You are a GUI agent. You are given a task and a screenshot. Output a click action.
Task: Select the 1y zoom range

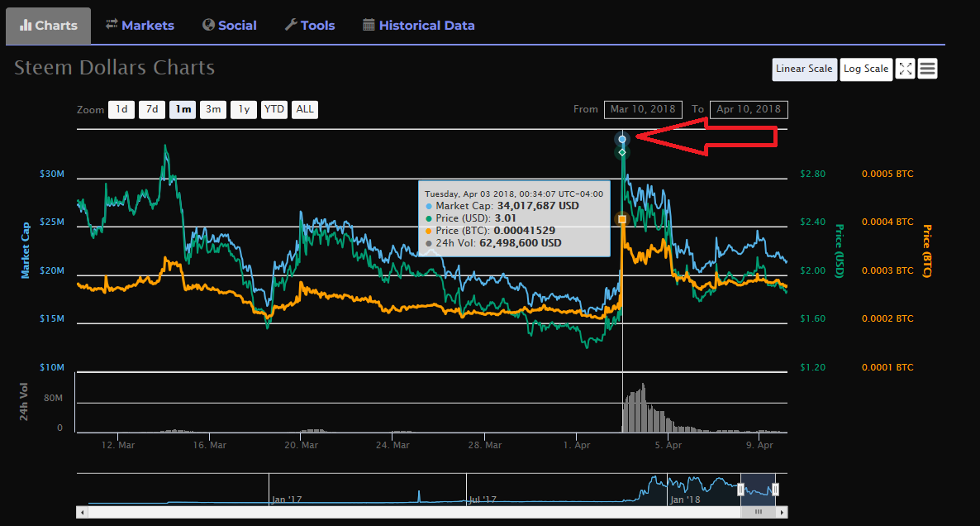point(244,109)
